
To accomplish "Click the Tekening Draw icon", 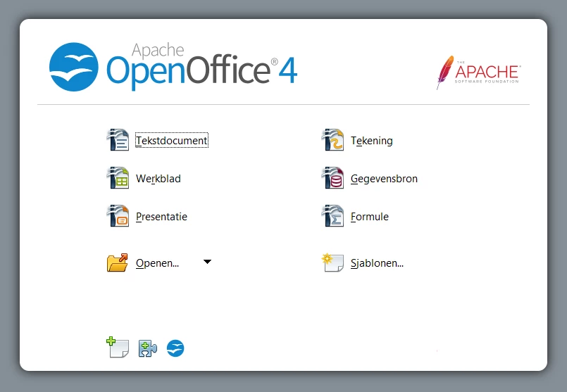I will point(332,140).
